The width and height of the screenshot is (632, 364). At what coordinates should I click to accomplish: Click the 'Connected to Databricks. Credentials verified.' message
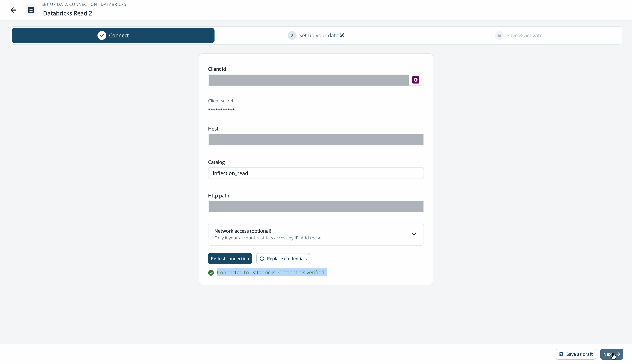(271, 272)
